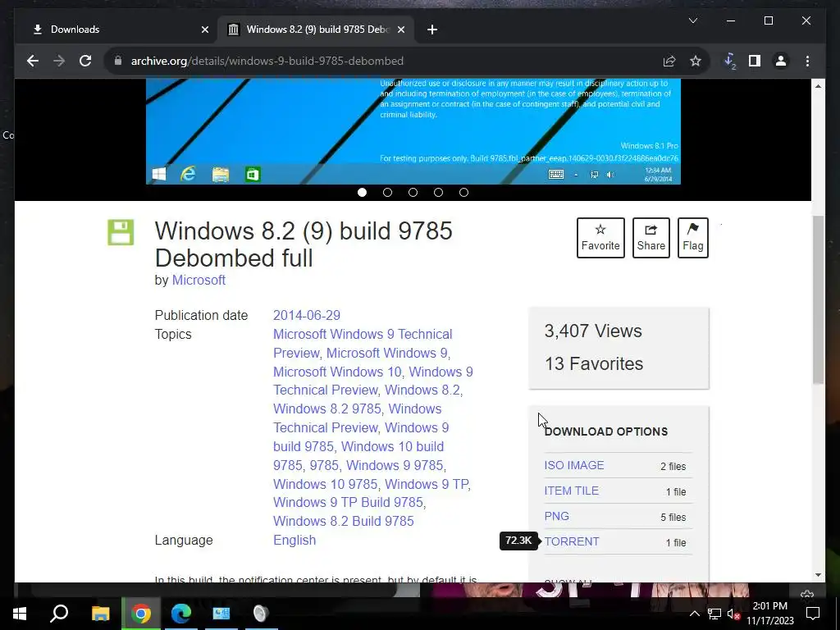Open Windows taskbar search
This screenshot has height=630, width=840.
coord(59,614)
